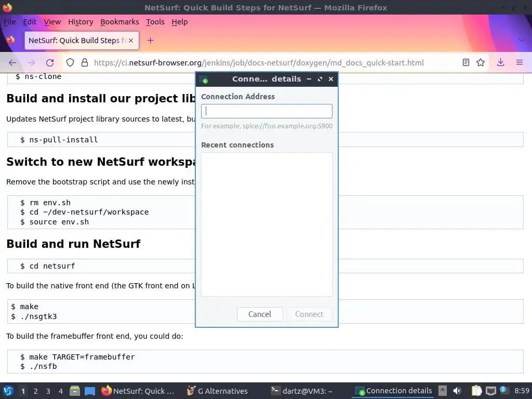
Task: Open the Bookmarks menu
Action: coord(119,22)
